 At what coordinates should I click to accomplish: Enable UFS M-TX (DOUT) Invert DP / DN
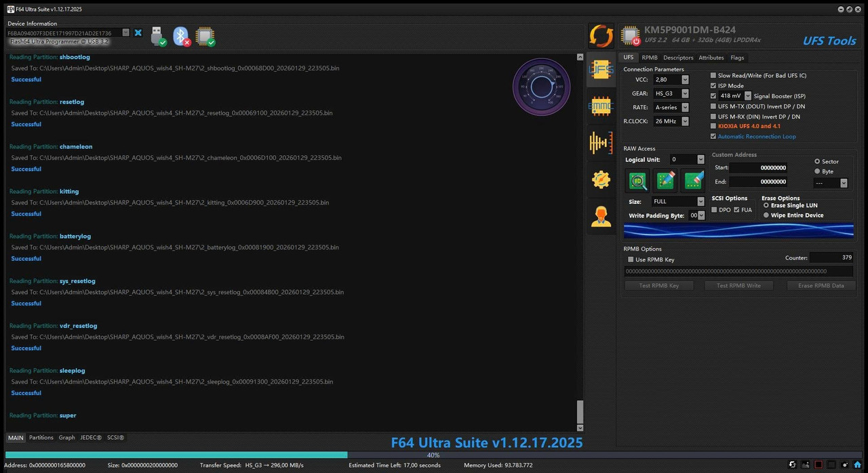click(713, 106)
